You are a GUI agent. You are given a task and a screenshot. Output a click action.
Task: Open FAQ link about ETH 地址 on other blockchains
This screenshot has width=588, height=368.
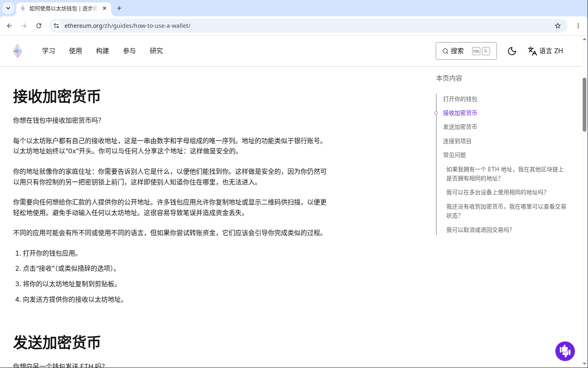tap(505, 174)
